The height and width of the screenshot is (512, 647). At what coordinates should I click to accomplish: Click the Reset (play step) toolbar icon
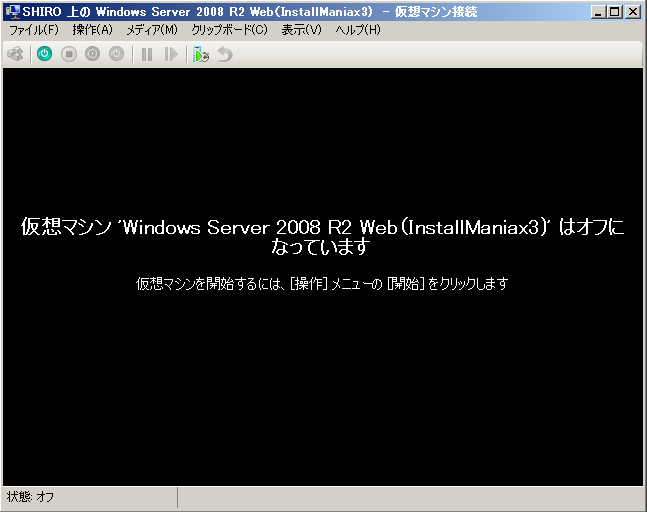point(170,54)
